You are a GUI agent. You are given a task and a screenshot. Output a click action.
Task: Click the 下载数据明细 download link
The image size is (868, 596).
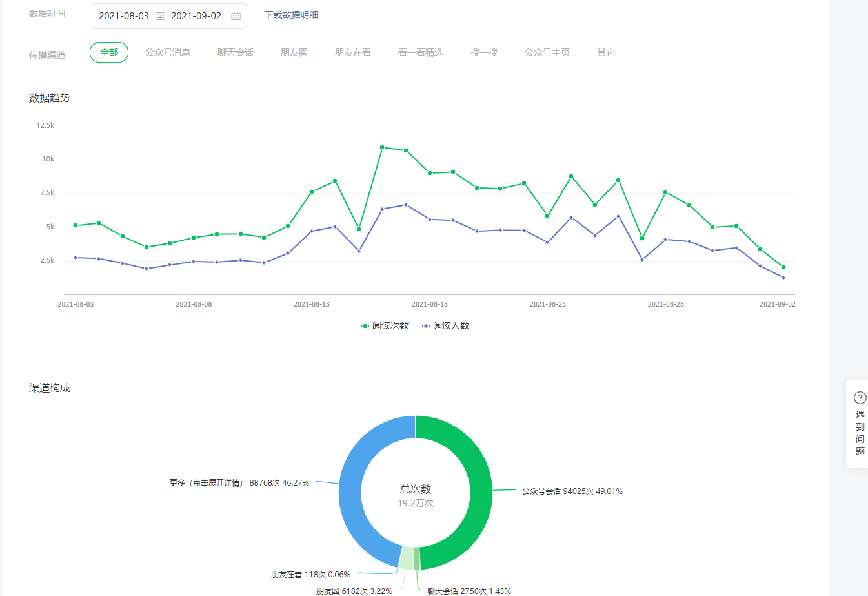coord(292,15)
